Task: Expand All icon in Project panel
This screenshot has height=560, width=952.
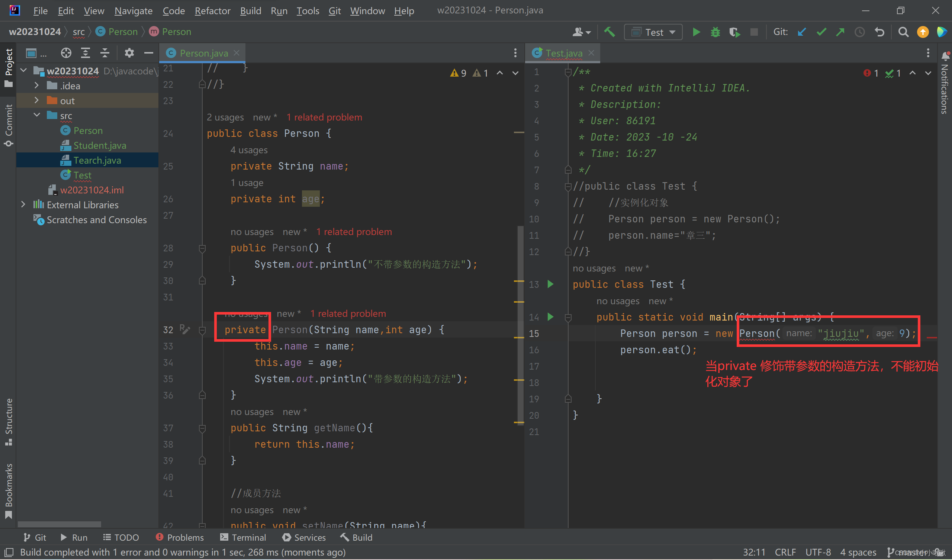Action: coord(86,53)
